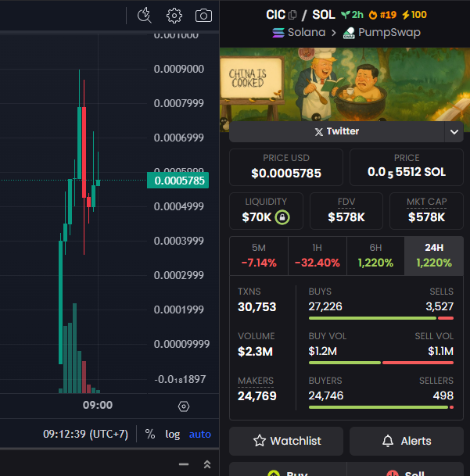Screen dimensions: 470x476
Task: Click the BUYS value 27,226
Action: click(x=325, y=306)
